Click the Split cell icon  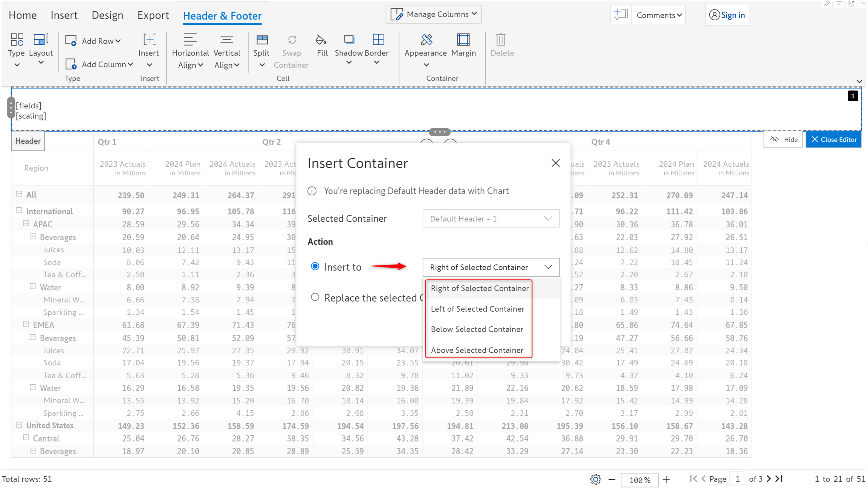(261, 40)
